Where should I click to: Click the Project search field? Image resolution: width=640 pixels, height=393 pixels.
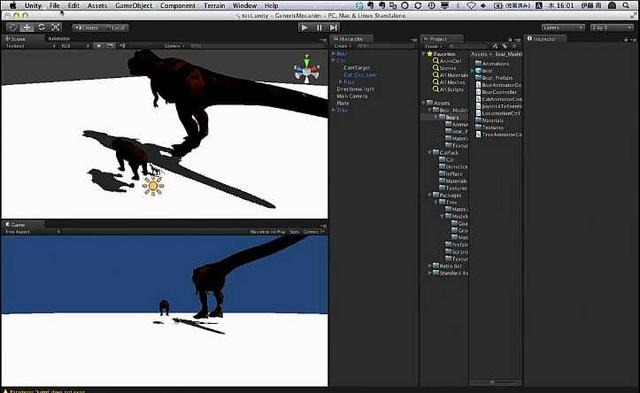468,46
